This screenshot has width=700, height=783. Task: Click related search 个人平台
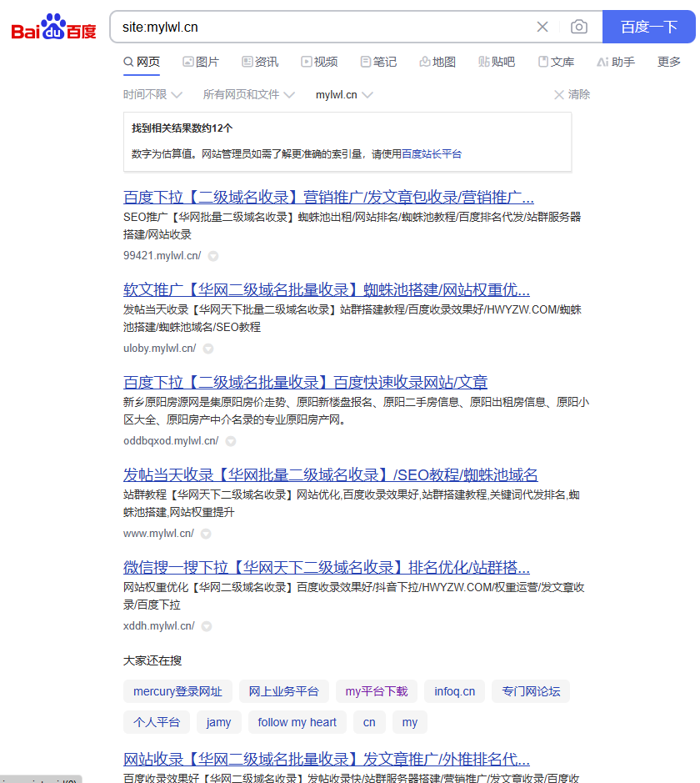pyautogui.click(x=157, y=722)
